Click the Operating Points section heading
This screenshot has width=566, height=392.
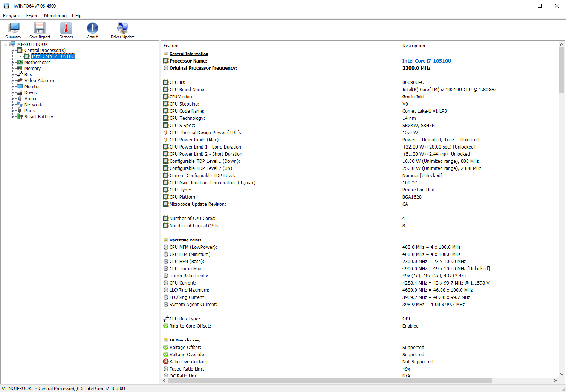(x=185, y=240)
